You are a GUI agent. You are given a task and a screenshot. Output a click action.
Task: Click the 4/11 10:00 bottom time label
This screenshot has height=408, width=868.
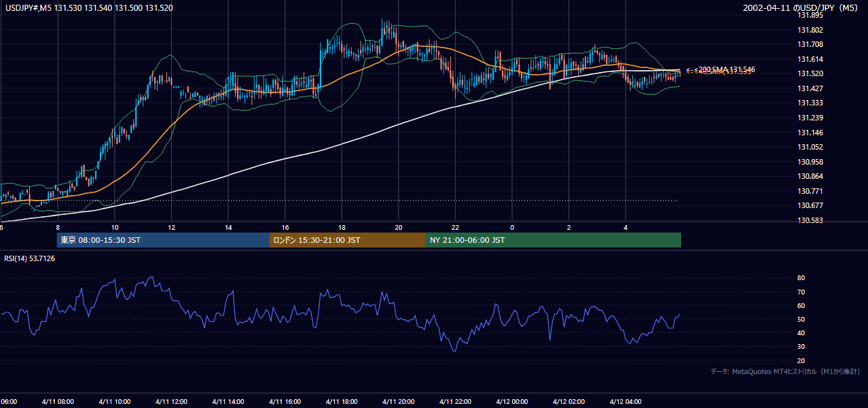coord(114,402)
